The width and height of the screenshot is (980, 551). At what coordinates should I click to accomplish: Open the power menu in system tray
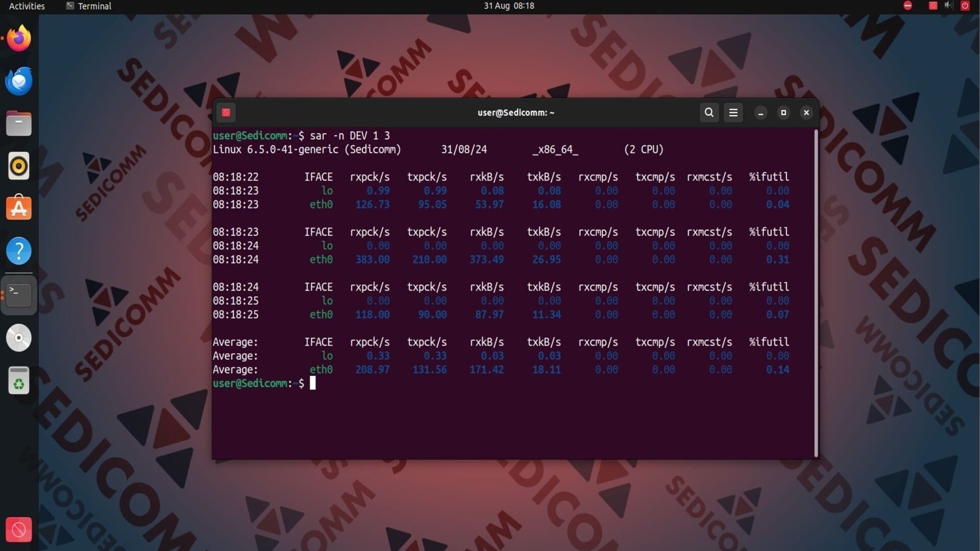(x=965, y=6)
